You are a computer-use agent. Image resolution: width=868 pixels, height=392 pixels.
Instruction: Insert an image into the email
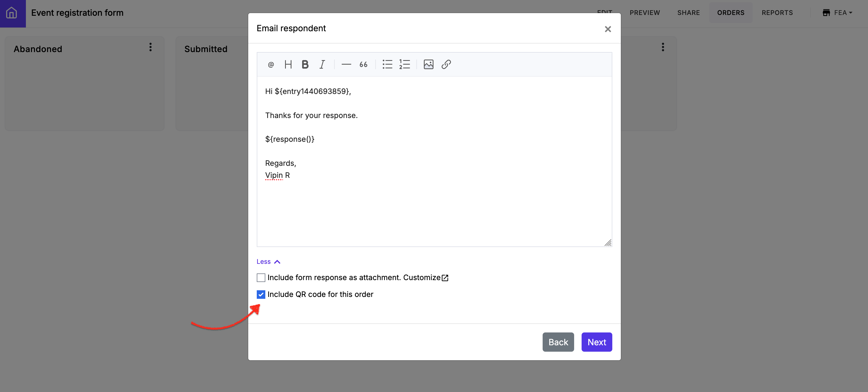pos(428,64)
